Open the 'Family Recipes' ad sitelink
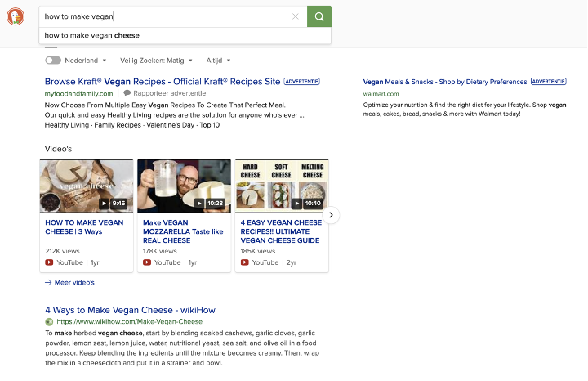 point(118,125)
